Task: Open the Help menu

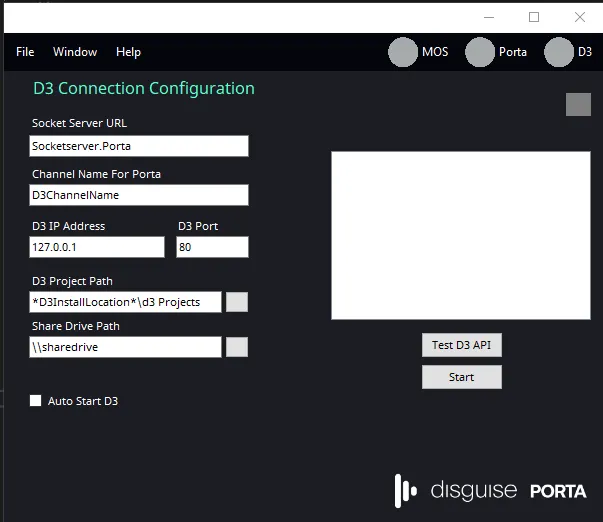Action: [128, 52]
